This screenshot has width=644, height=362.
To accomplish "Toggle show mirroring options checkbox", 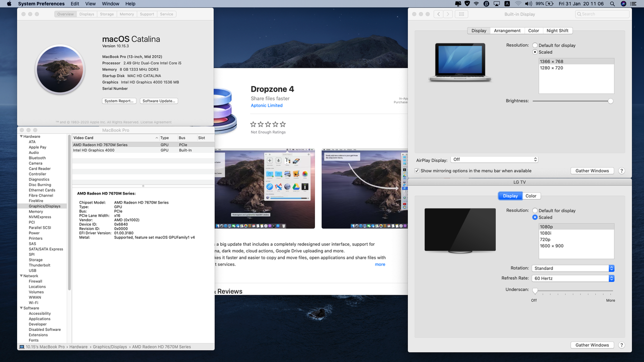I will 417,171.
